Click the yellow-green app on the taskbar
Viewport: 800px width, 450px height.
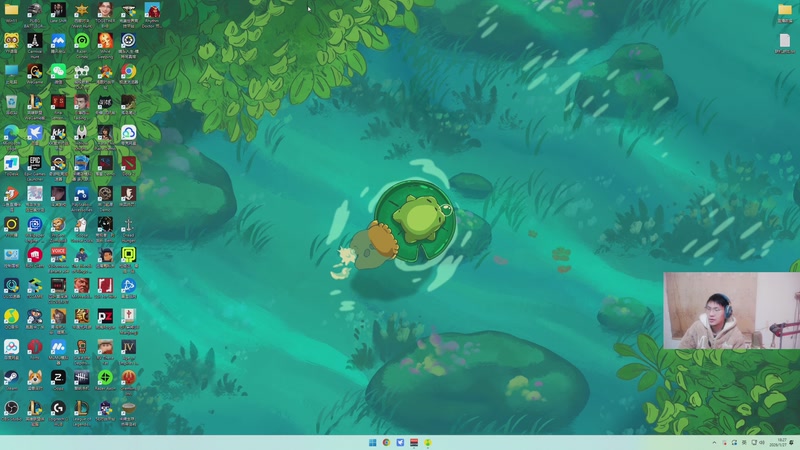click(428, 442)
